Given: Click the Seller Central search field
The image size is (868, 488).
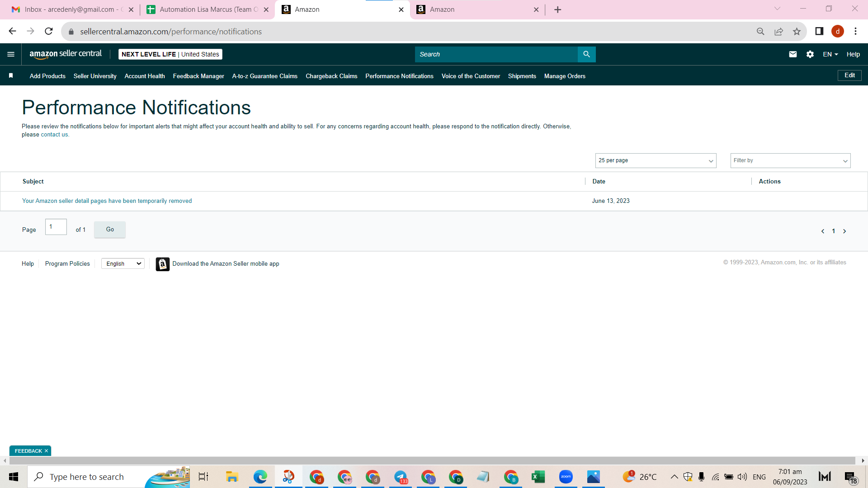Looking at the screenshot, I should tap(496, 54).
